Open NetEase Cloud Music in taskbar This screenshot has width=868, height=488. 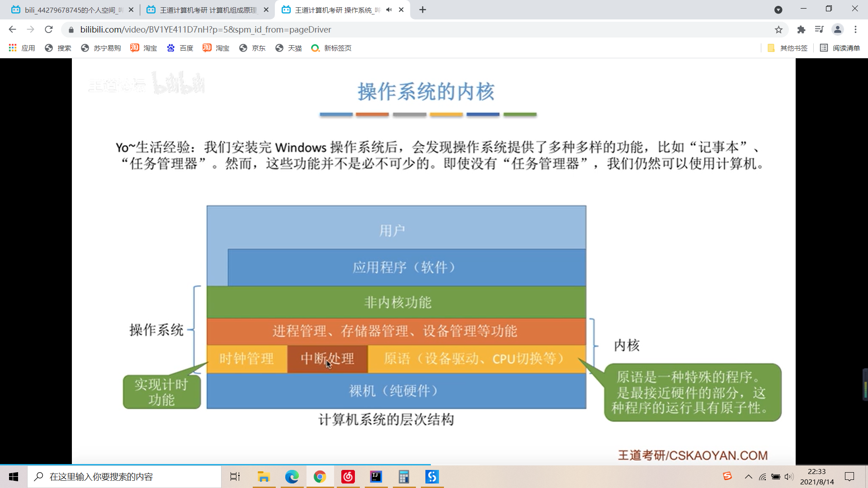click(348, 477)
